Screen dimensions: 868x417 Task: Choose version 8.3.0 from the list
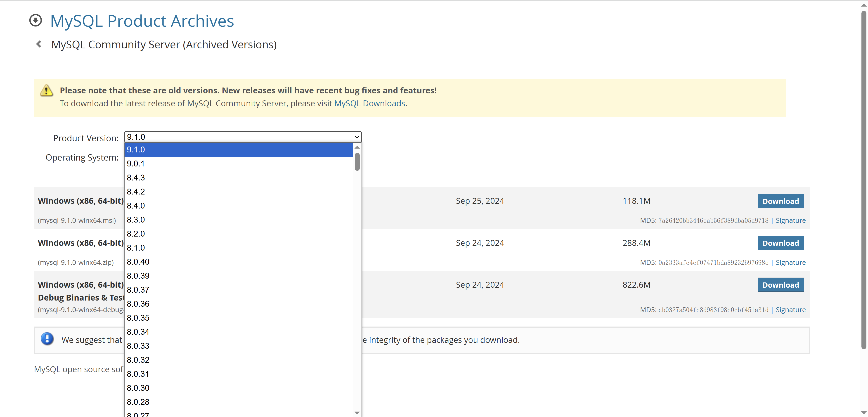click(136, 220)
